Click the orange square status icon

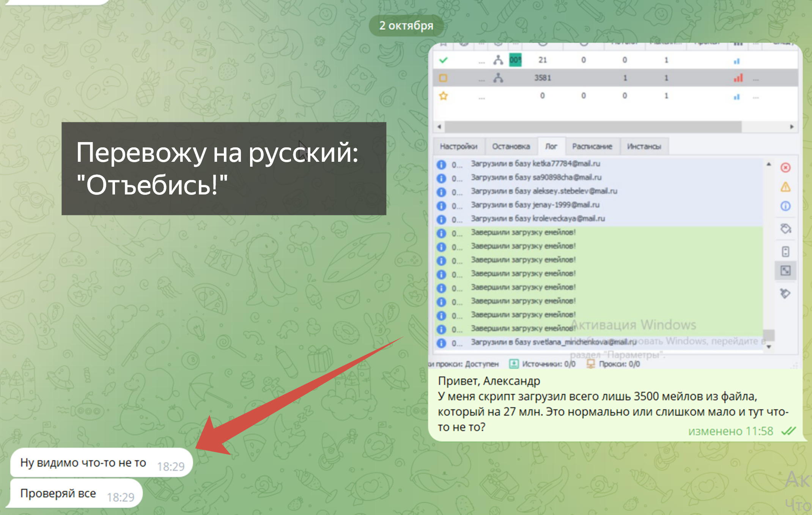[x=443, y=78]
